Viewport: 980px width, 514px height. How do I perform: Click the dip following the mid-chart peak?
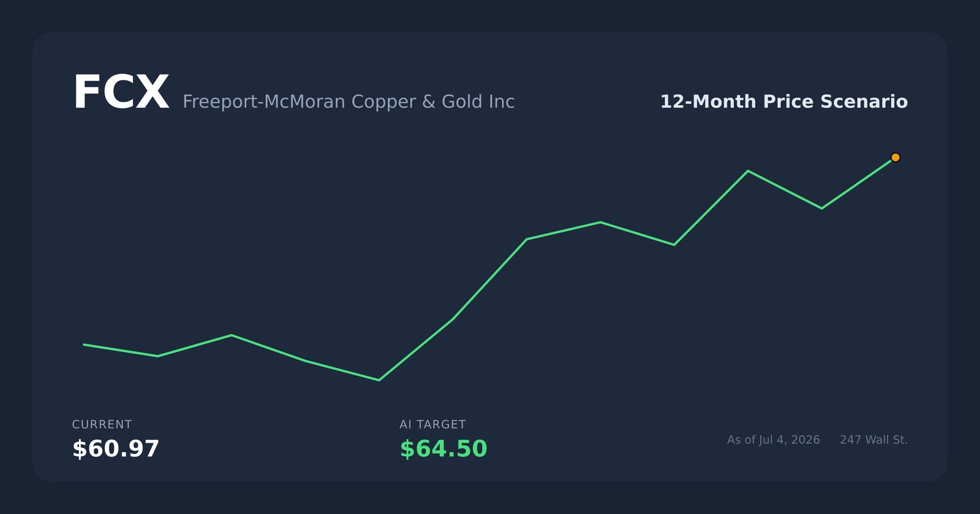pyautogui.click(x=674, y=245)
